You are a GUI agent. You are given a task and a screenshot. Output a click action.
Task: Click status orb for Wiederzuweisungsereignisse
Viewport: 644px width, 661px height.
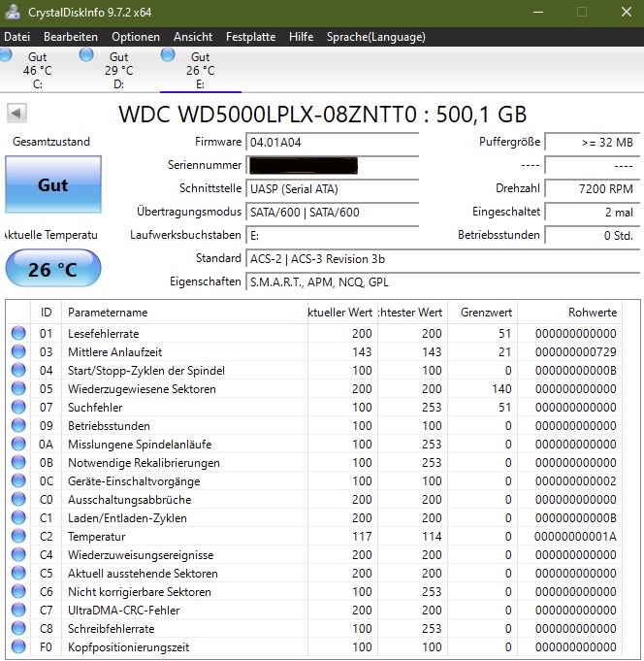(x=18, y=554)
